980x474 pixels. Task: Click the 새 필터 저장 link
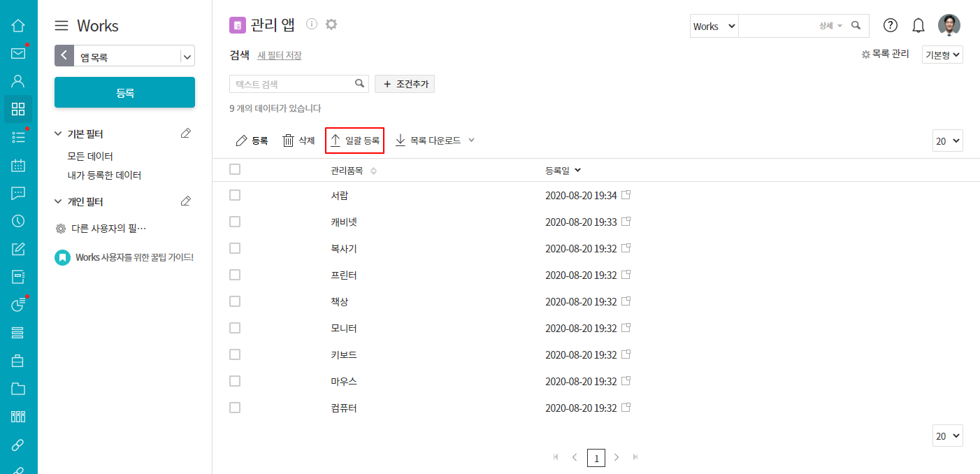[280, 55]
